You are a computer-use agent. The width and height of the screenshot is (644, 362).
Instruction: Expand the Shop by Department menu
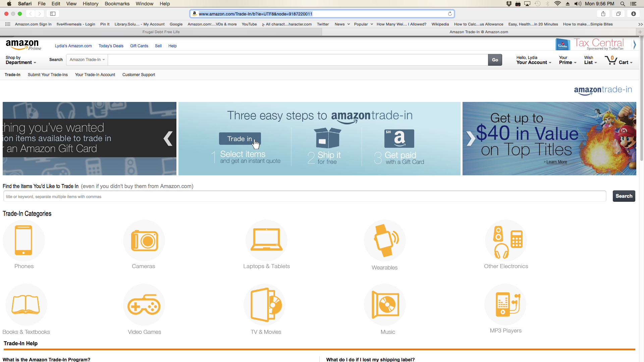(21, 60)
